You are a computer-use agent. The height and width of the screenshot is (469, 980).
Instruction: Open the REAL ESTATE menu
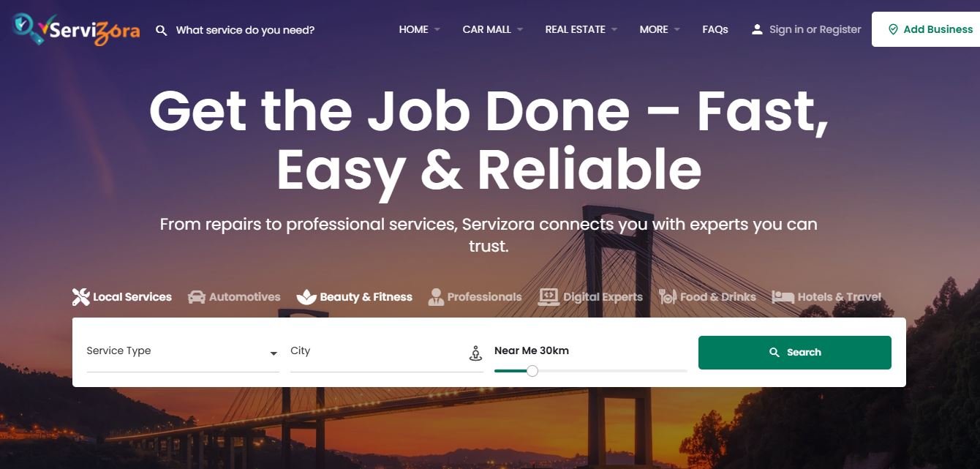[x=581, y=30]
